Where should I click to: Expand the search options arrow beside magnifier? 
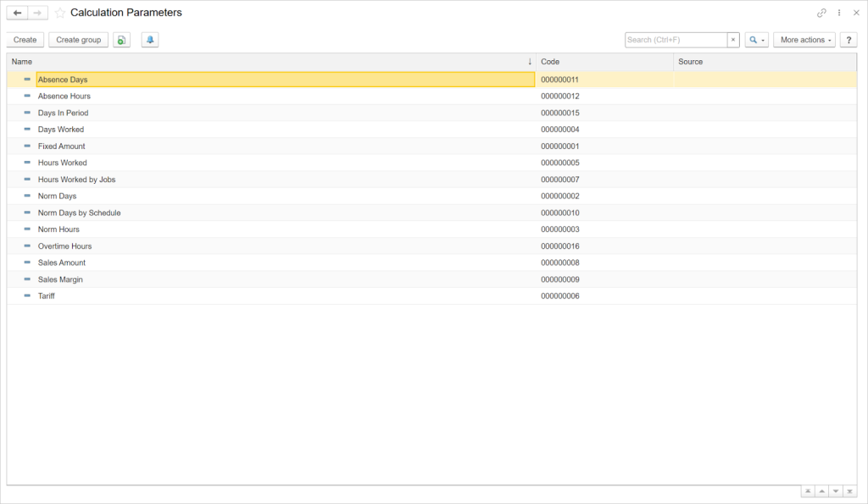coord(762,40)
